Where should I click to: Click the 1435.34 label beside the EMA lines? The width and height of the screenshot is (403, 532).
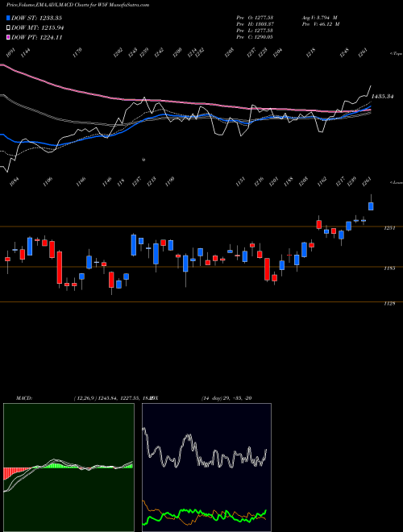pyautogui.click(x=382, y=97)
